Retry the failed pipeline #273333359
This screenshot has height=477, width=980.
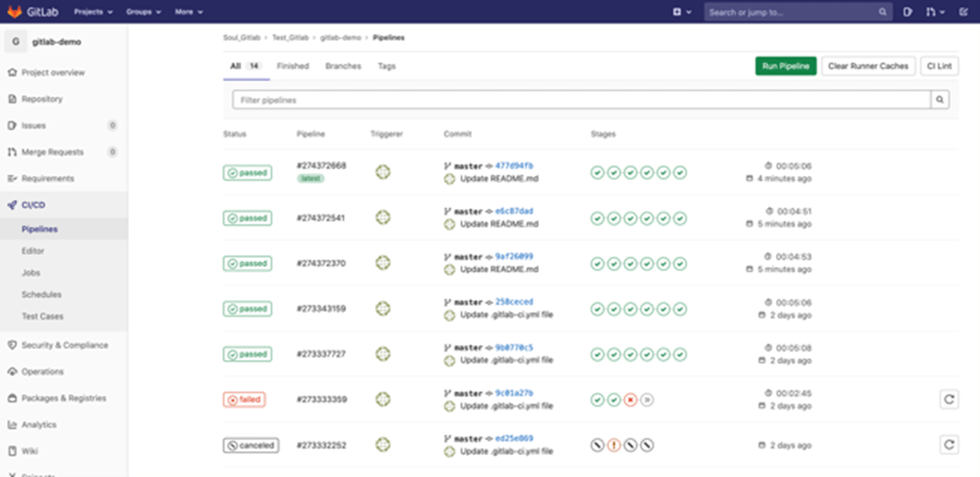[x=949, y=400]
